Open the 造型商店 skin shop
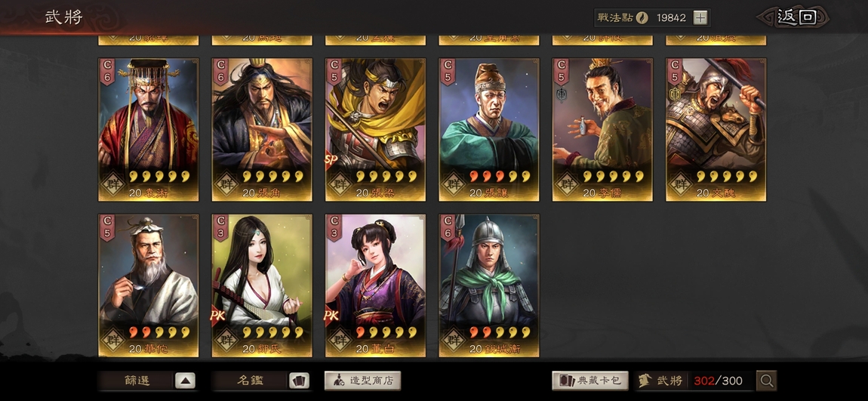Image resolution: width=868 pixels, height=401 pixels. tap(362, 381)
